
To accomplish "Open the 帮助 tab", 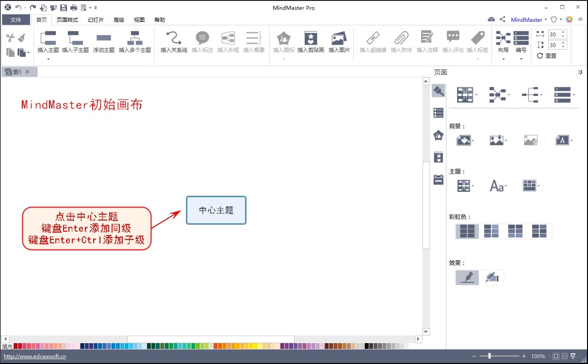I will (160, 20).
